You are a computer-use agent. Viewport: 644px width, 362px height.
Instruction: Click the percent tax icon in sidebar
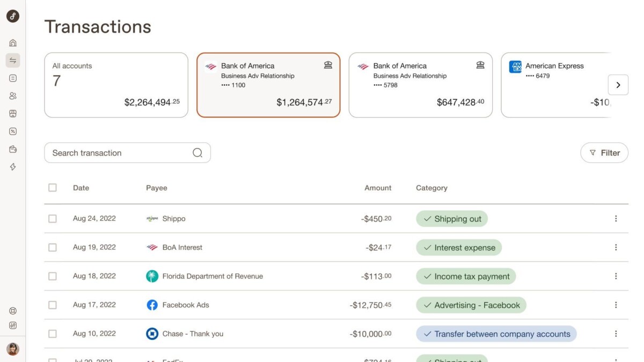click(x=13, y=131)
